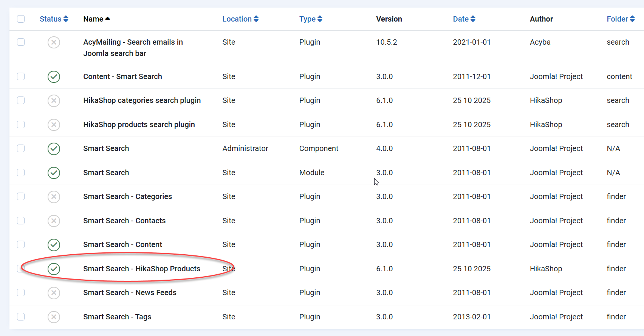Tick the select-all checkbox in table header
This screenshot has width=644, height=336.
click(21, 19)
